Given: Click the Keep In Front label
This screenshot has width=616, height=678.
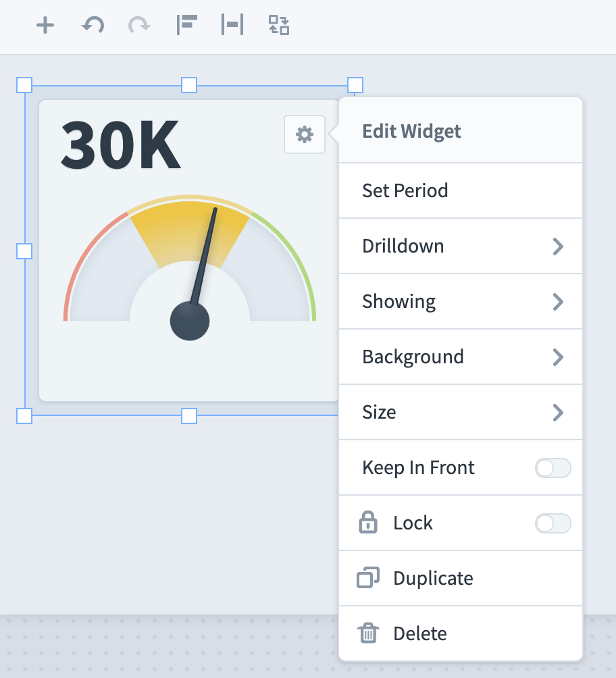Looking at the screenshot, I should click(418, 467).
